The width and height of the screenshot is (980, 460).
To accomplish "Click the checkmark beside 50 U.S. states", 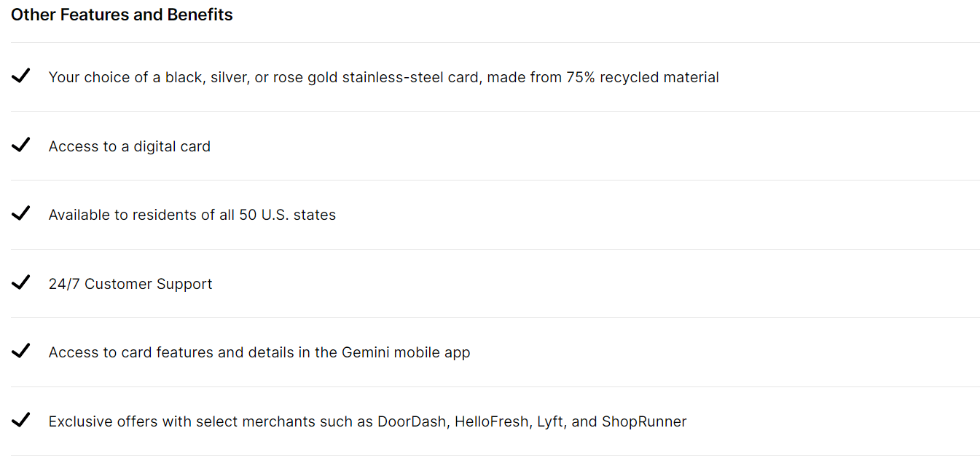I will click(x=21, y=213).
